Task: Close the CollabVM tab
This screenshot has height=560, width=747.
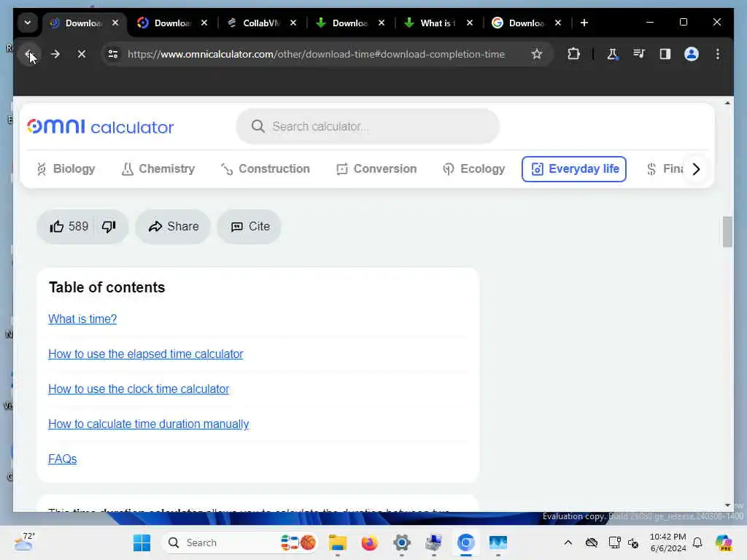Action: tap(293, 23)
